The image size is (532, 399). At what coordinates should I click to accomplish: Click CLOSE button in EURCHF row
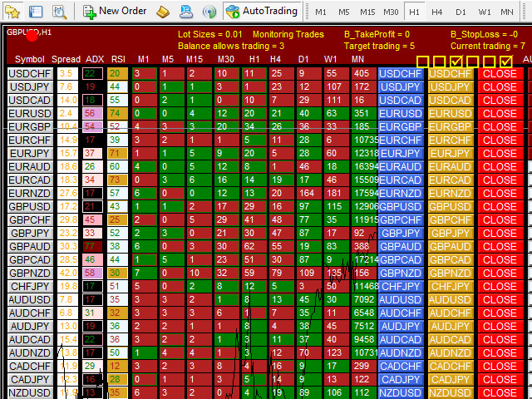[500, 140]
